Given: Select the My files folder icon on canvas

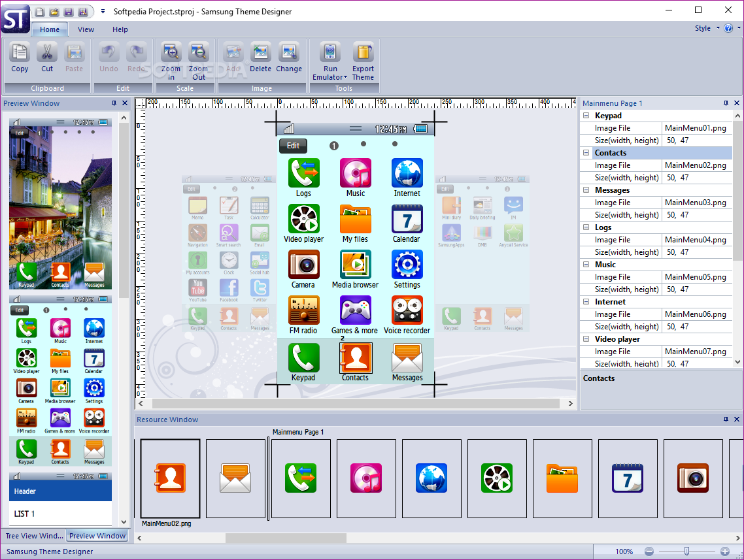Looking at the screenshot, I should (356, 219).
